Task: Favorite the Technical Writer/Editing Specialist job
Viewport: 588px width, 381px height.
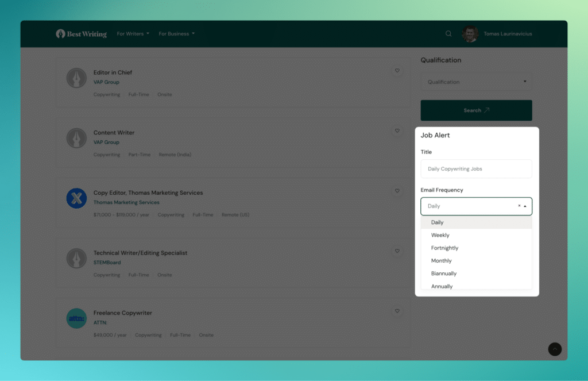Action: pos(397,251)
